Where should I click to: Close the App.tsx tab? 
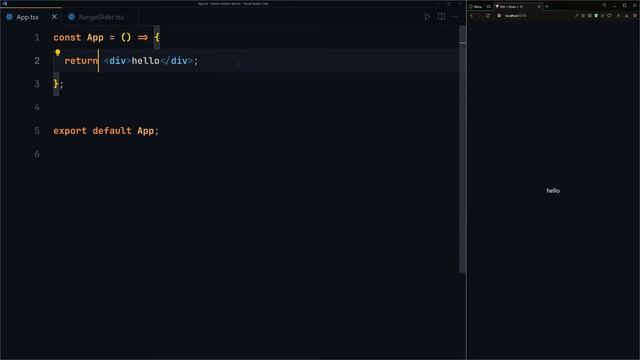[x=54, y=17]
